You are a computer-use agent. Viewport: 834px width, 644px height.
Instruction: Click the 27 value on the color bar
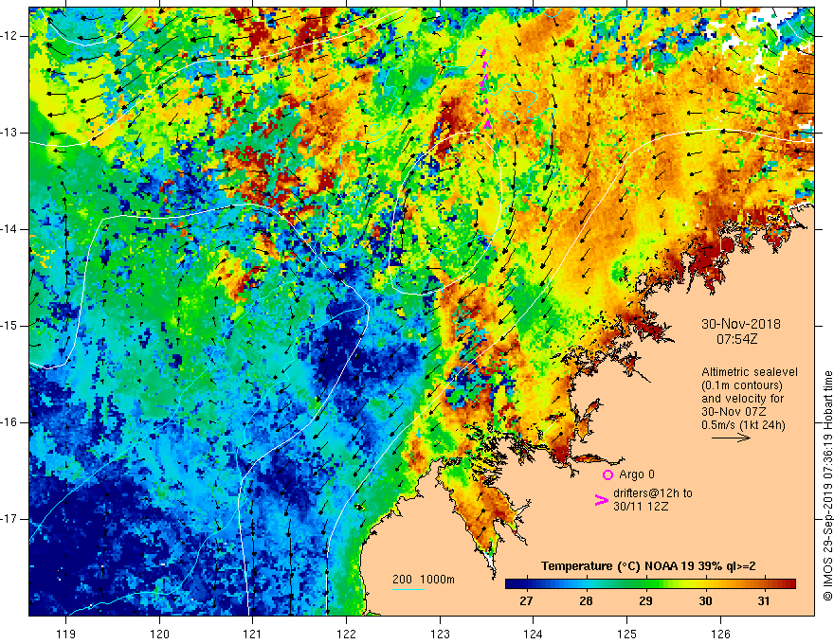(526, 601)
